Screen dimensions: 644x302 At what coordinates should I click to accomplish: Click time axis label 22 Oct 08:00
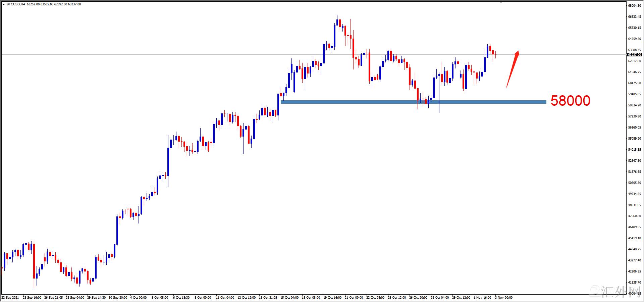pyautogui.click(x=375, y=298)
